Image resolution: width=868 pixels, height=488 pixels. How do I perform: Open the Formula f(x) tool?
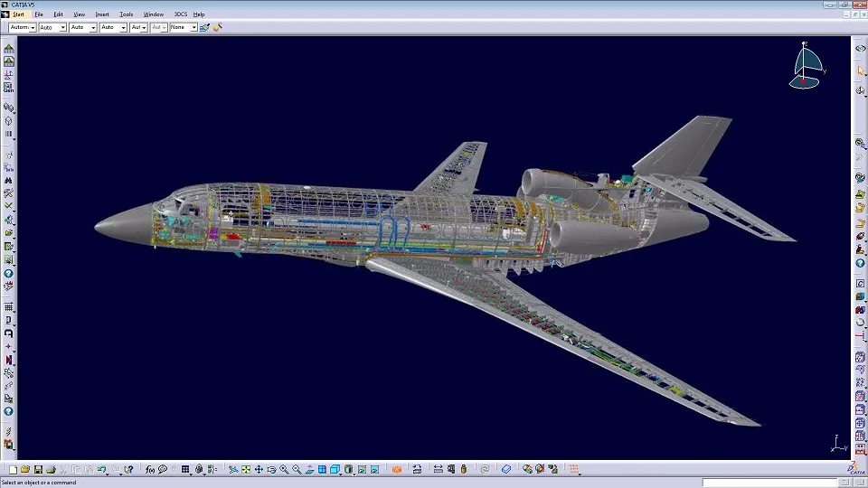tap(150, 470)
